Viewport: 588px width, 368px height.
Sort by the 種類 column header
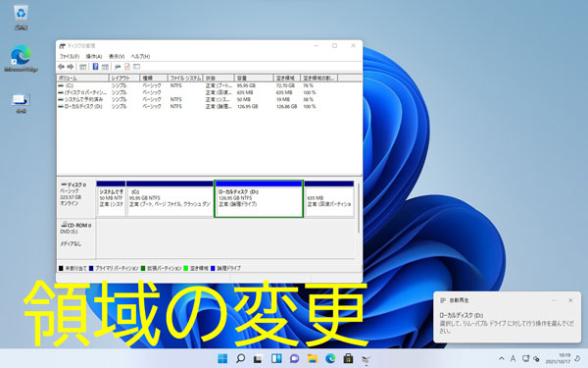(x=154, y=79)
